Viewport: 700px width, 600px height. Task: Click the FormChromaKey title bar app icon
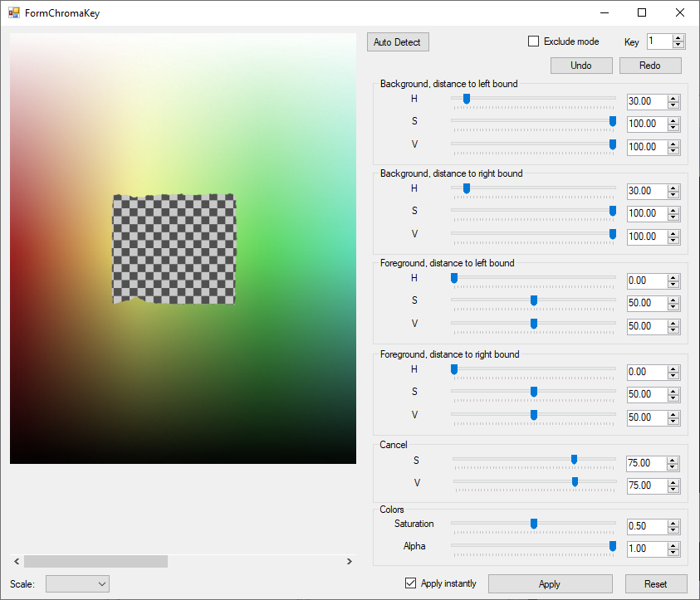14,12
